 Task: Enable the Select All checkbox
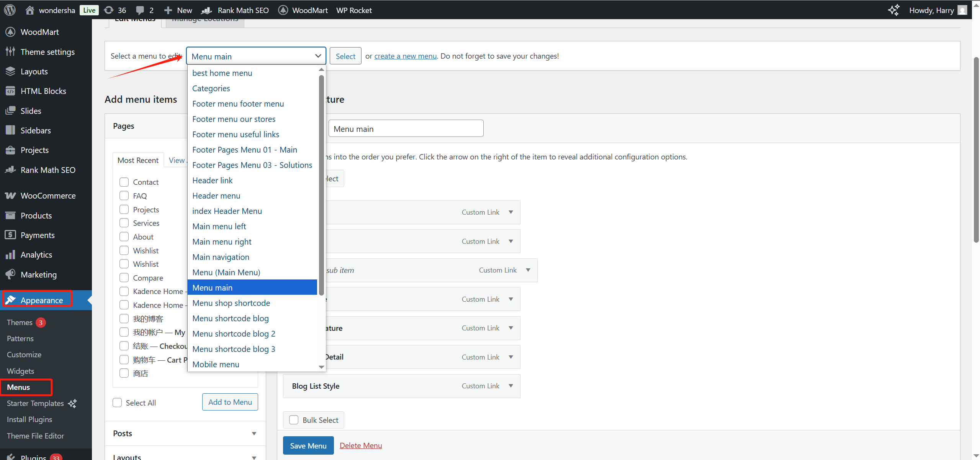click(117, 402)
